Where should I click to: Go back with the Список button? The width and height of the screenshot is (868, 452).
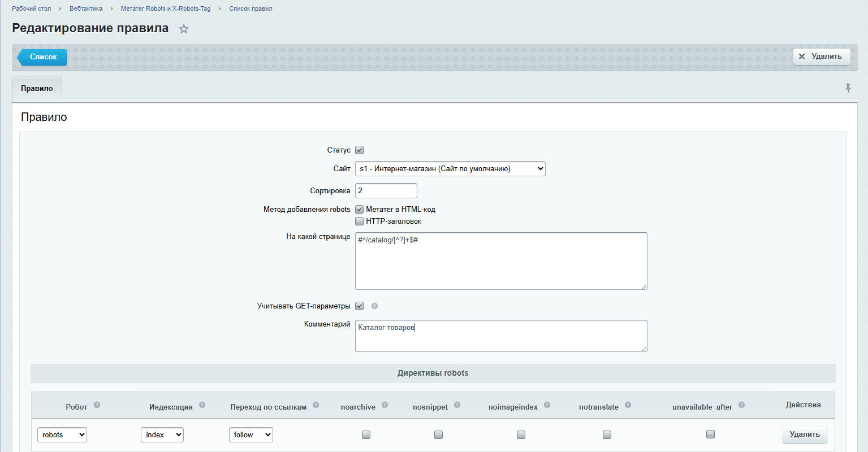click(x=42, y=57)
